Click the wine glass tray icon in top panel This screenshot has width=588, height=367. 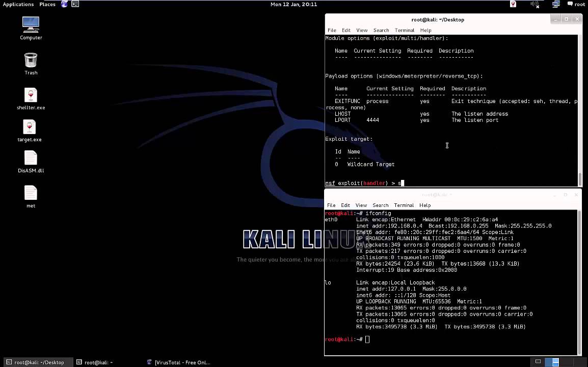coord(513,4)
